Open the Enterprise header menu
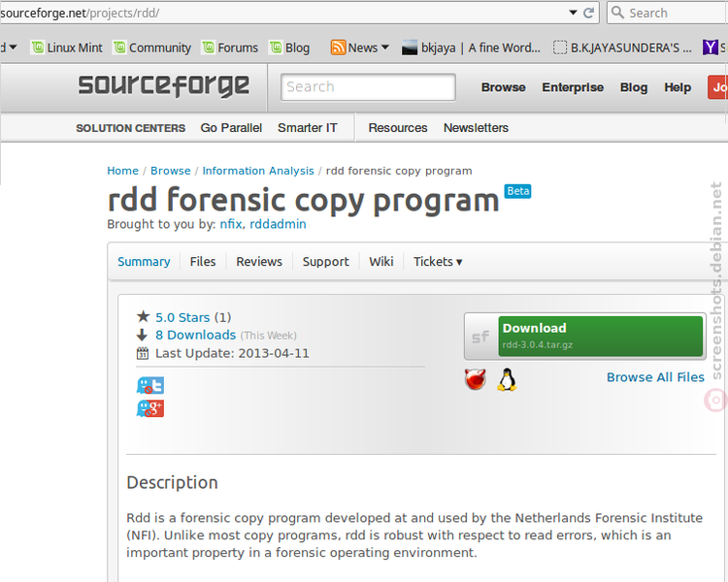This screenshot has height=582, width=728. pyautogui.click(x=573, y=87)
